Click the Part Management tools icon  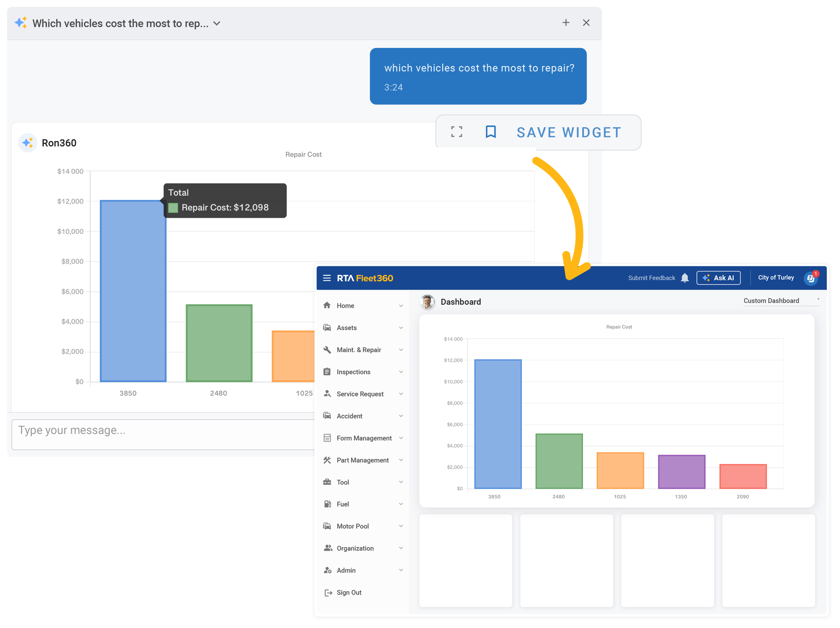(327, 460)
